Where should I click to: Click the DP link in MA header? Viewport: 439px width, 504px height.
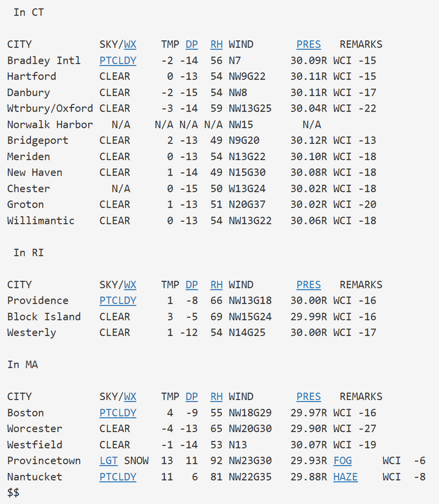192,396
